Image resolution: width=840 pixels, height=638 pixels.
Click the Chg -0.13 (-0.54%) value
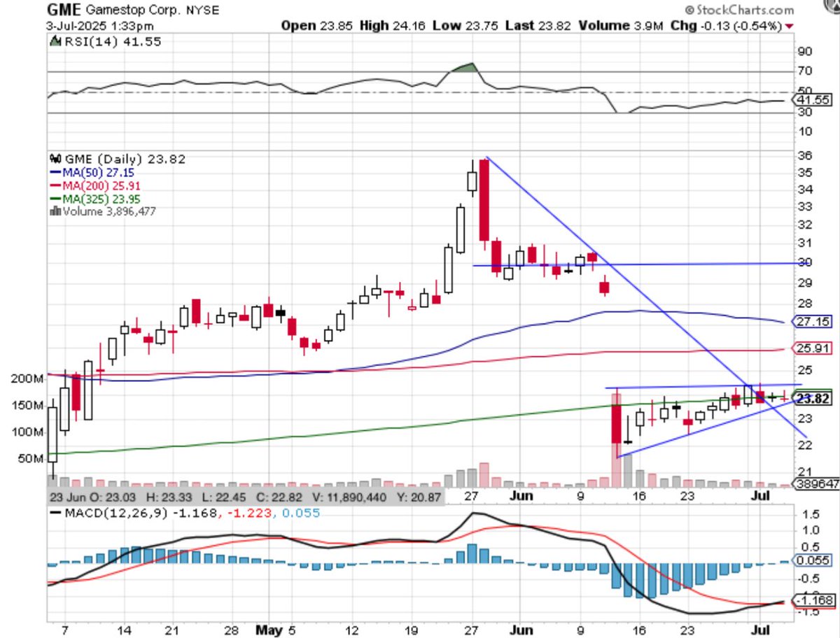(x=726, y=26)
